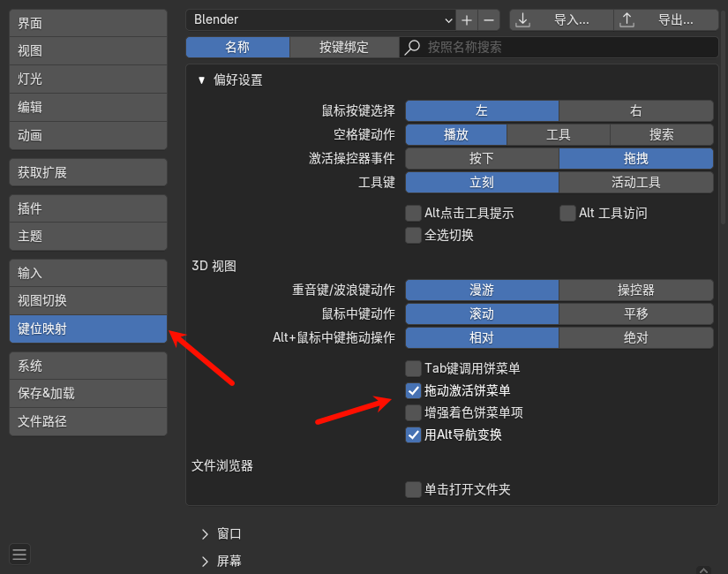Expand the 屏幕 section
This screenshot has height=574, width=728.
pyautogui.click(x=206, y=561)
